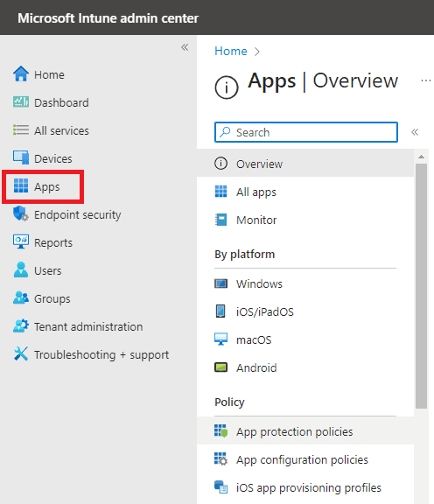Open Troubleshooting + support label
434x504 pixels.
101,355
